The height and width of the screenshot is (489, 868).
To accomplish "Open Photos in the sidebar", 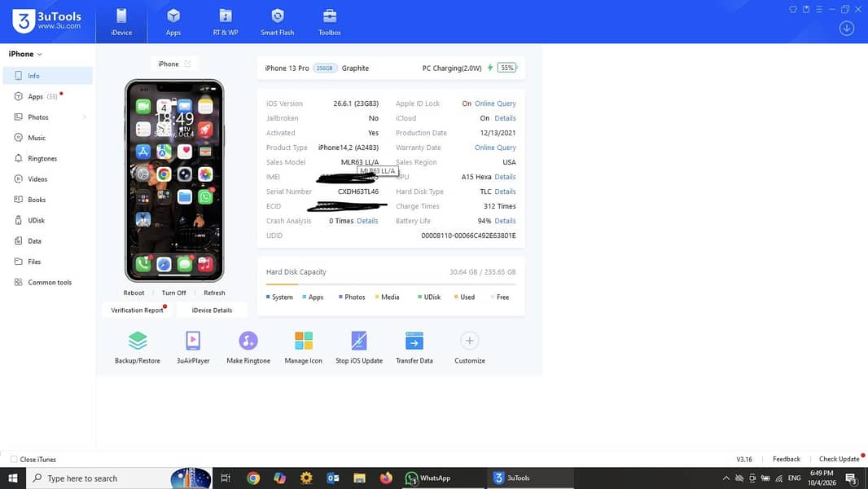I will coord(47,117).
